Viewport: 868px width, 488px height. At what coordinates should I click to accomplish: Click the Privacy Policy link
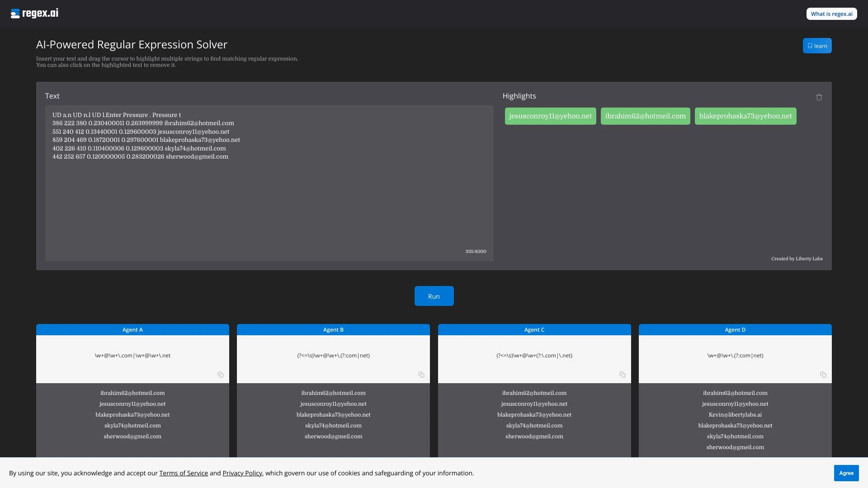[242, 473]
